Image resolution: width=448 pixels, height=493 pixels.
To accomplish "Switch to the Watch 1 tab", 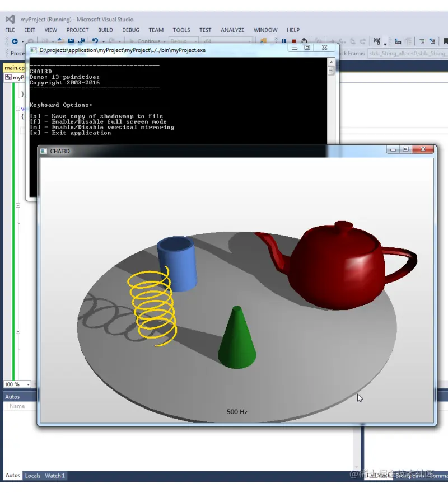I will pos(55,476).
